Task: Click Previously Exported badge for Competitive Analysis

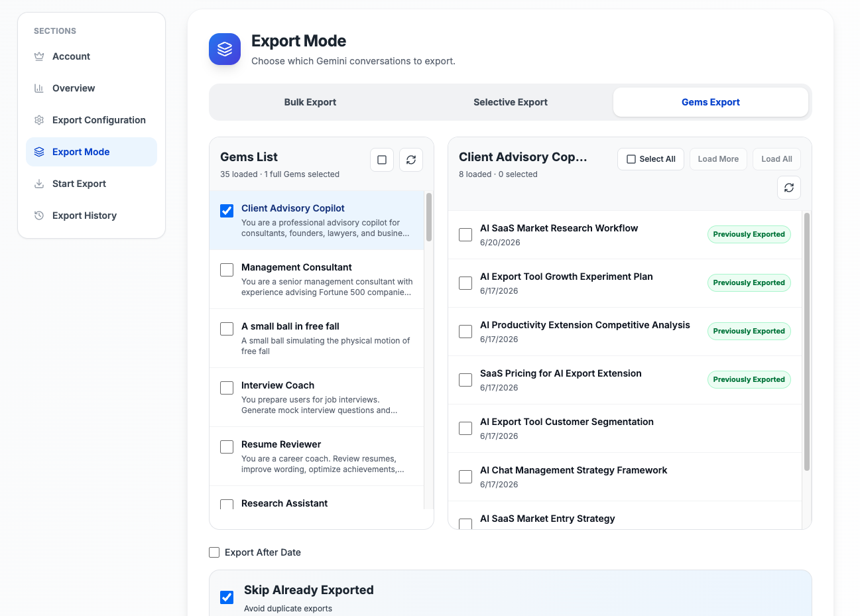Action: pos(749,332)
